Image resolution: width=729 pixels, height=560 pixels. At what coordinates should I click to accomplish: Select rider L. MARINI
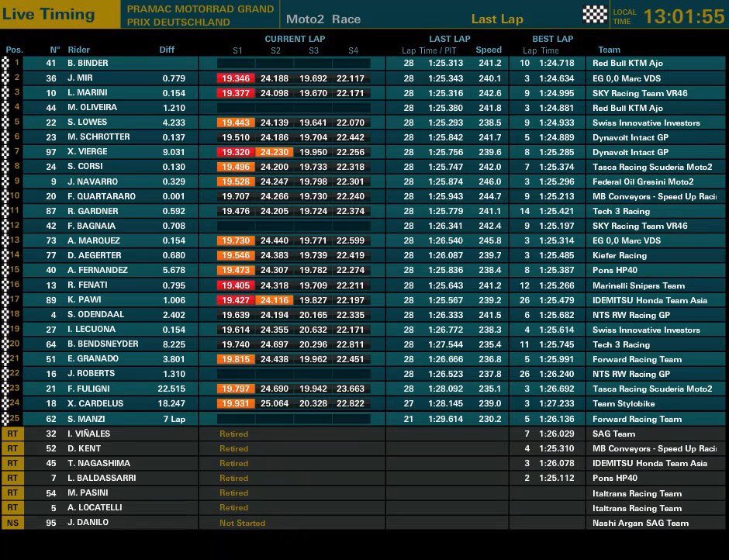point(88,92)
